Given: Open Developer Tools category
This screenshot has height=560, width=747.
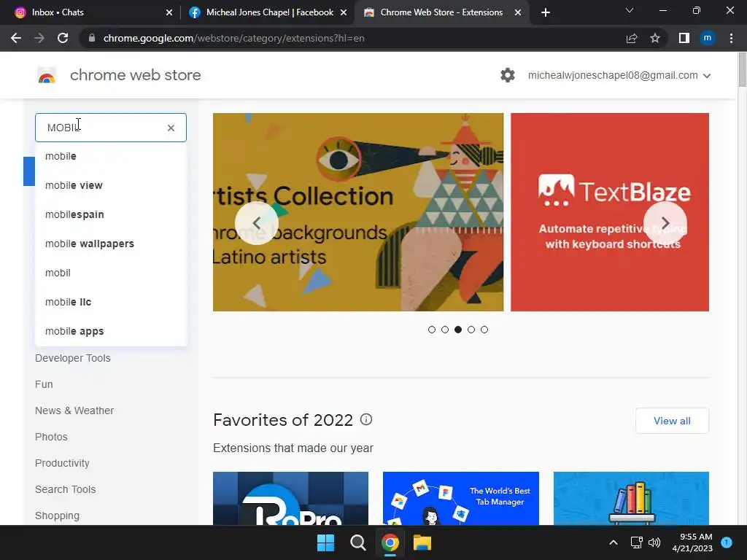Looking at the screenshot, I should 72,358.
